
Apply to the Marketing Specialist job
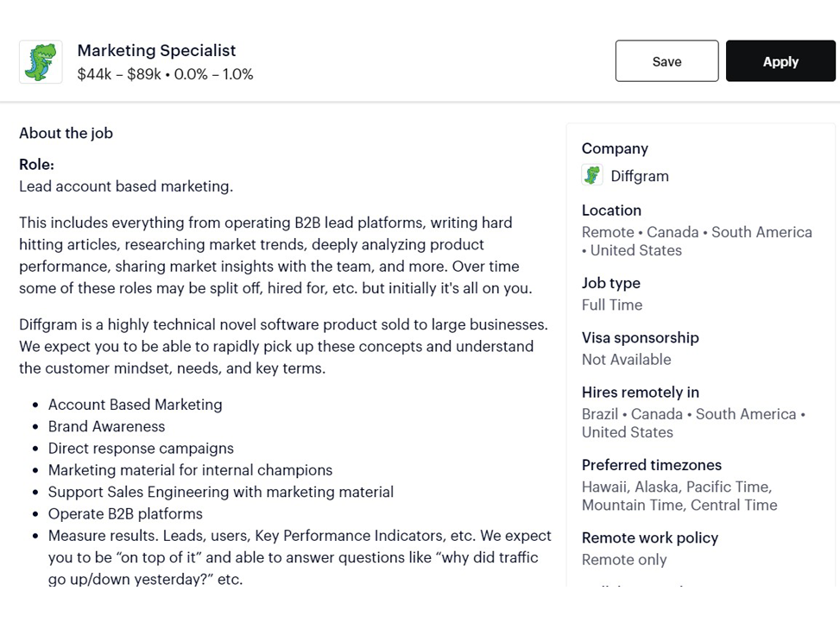coord(780,61)
